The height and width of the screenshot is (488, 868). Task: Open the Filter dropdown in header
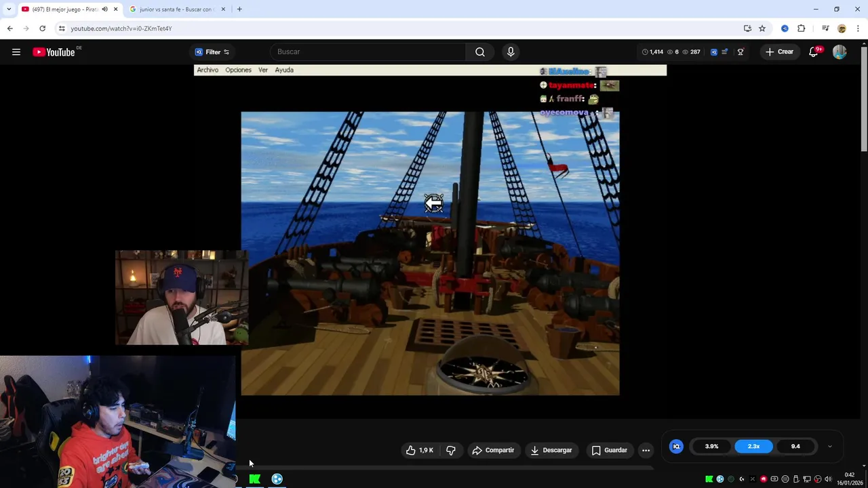click(212, 52)
